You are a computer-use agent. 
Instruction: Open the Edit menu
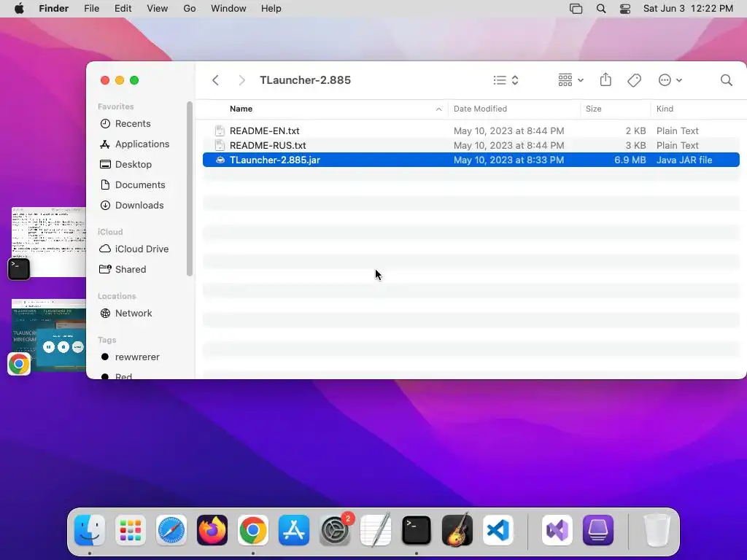(123, 9)
